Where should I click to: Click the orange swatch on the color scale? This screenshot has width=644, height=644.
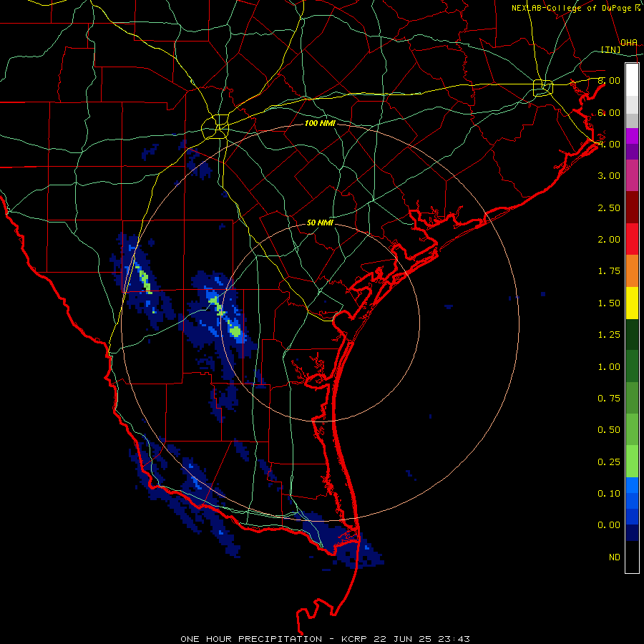[x=632, y=271]
